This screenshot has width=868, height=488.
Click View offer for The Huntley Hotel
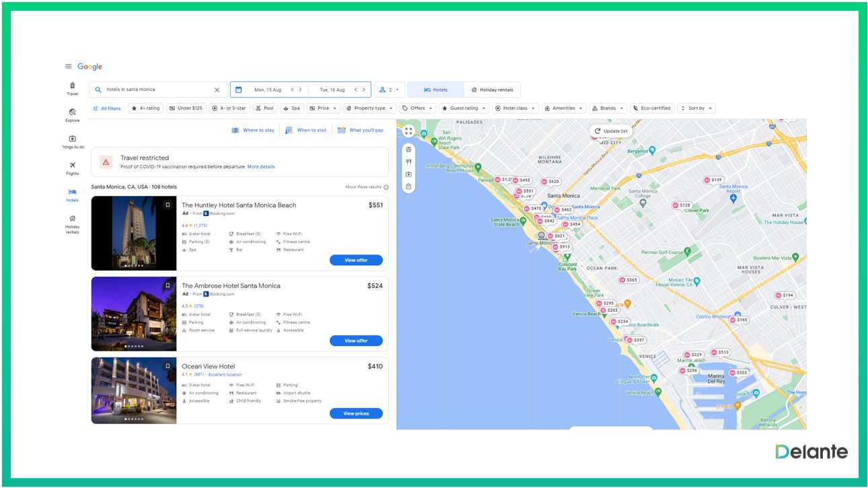(x=356, y=260)
